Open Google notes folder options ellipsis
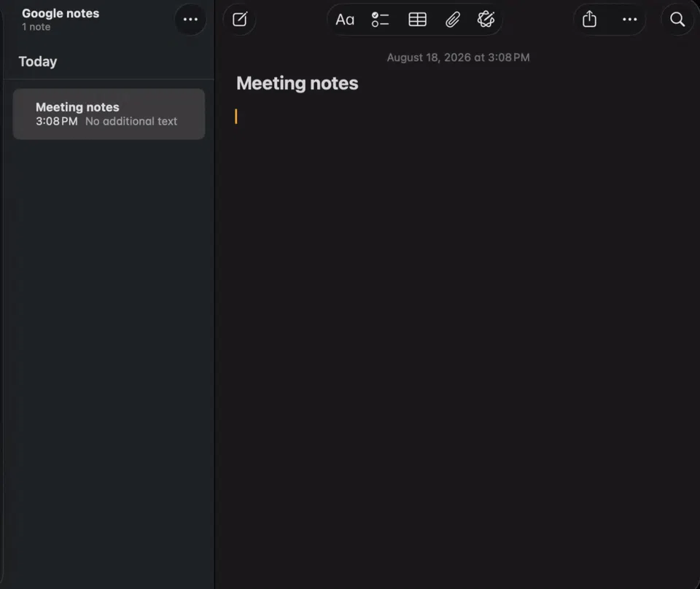This screenshot has width=700, height=589. (190, 19)
